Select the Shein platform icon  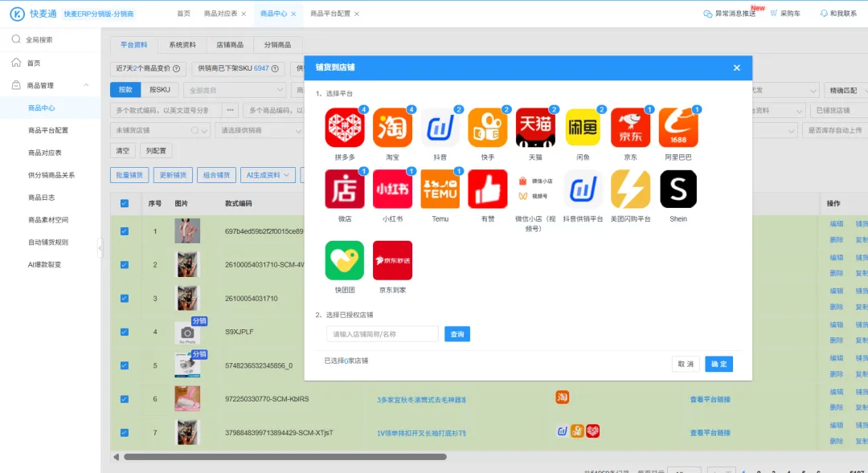[678, 190]
